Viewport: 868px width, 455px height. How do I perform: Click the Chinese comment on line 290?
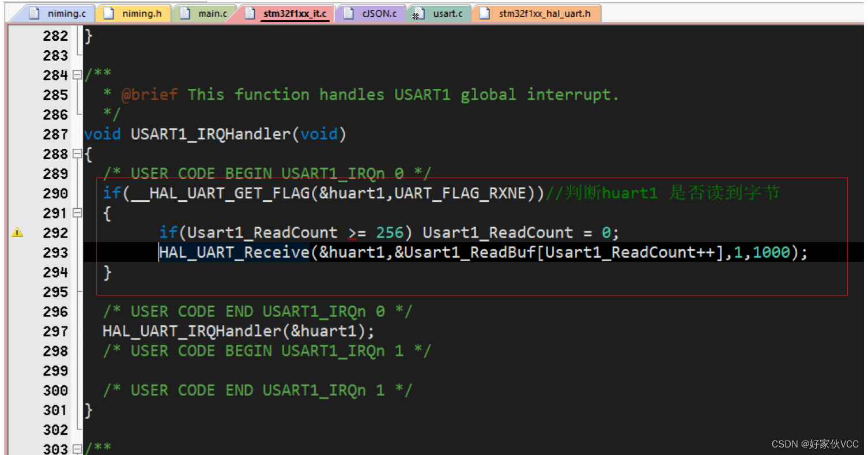coord(663,193)
